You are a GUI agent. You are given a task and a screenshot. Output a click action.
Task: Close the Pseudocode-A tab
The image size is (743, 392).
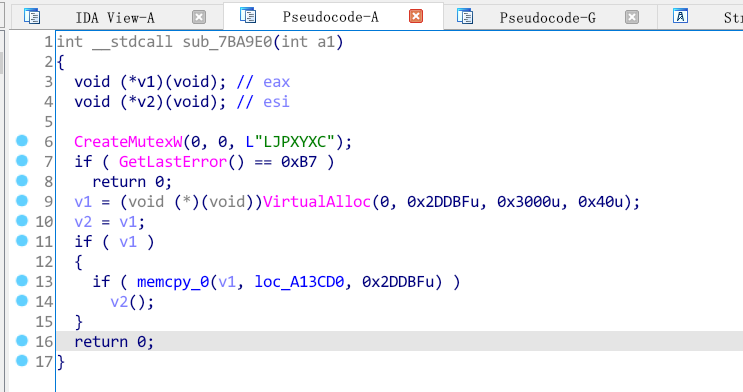[x=416, y=17]
